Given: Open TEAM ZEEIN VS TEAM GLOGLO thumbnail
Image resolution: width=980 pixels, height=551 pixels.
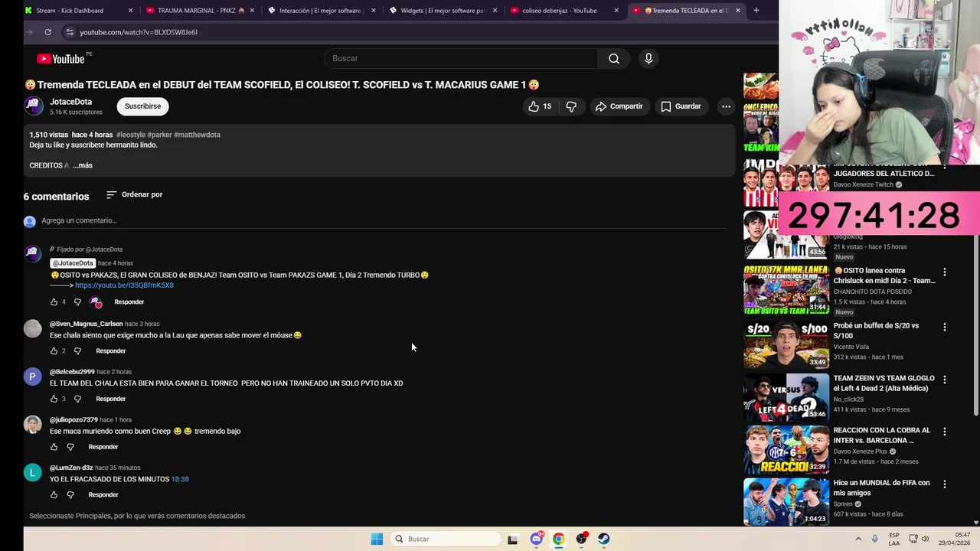Looking at the screenshot, I should coord(786,397).
